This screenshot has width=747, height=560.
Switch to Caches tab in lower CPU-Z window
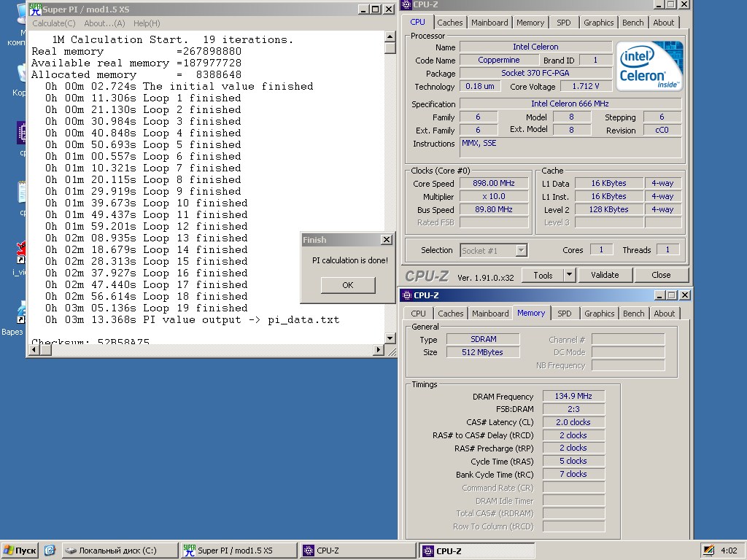(451, 314)
